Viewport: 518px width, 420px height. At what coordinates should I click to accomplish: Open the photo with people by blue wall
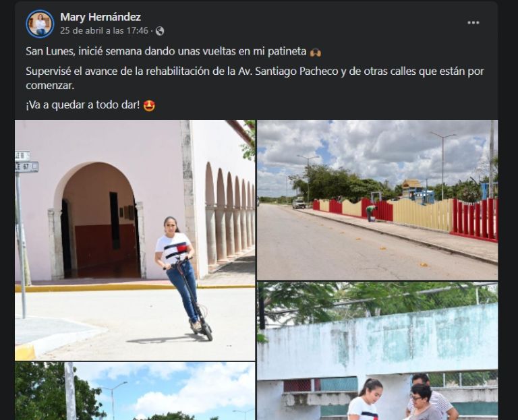click(x=377, y=351)
